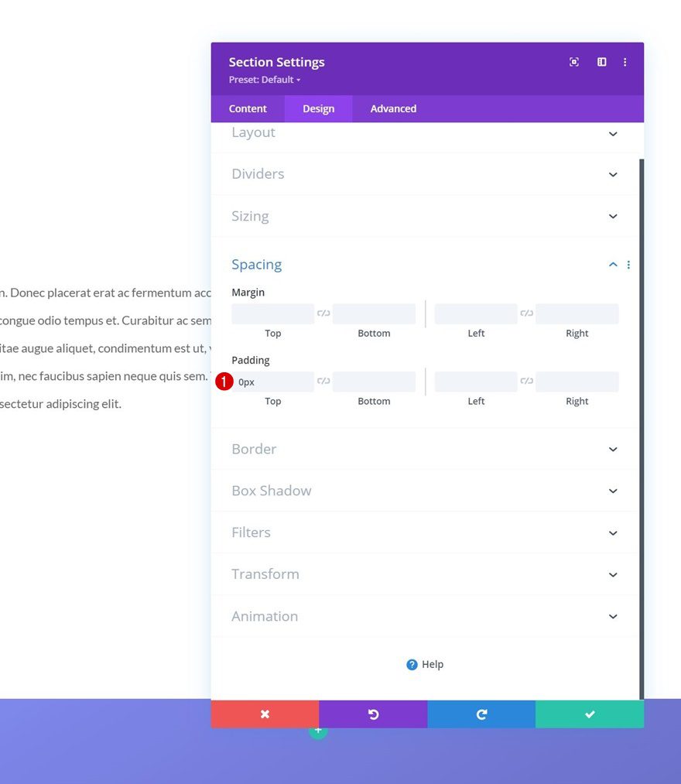Toggle linking between Top and Bottom margin
This screenshot has height=784, width=681.
click(x=323, y=313)
